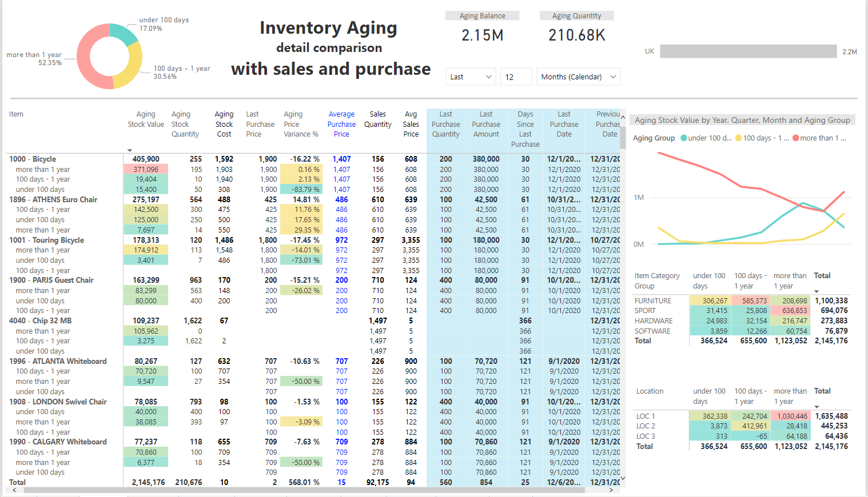Adjust the UK amount range slider
This screenshot has height=497, width=868.
(748, 51)
